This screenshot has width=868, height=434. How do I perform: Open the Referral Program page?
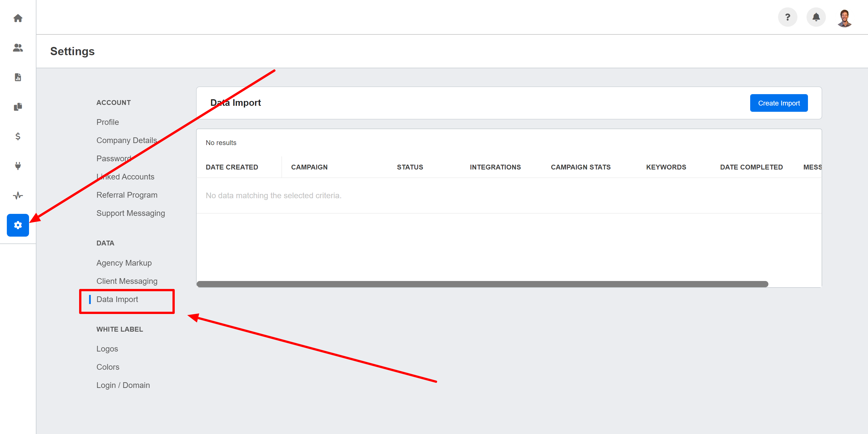point(127,195)
